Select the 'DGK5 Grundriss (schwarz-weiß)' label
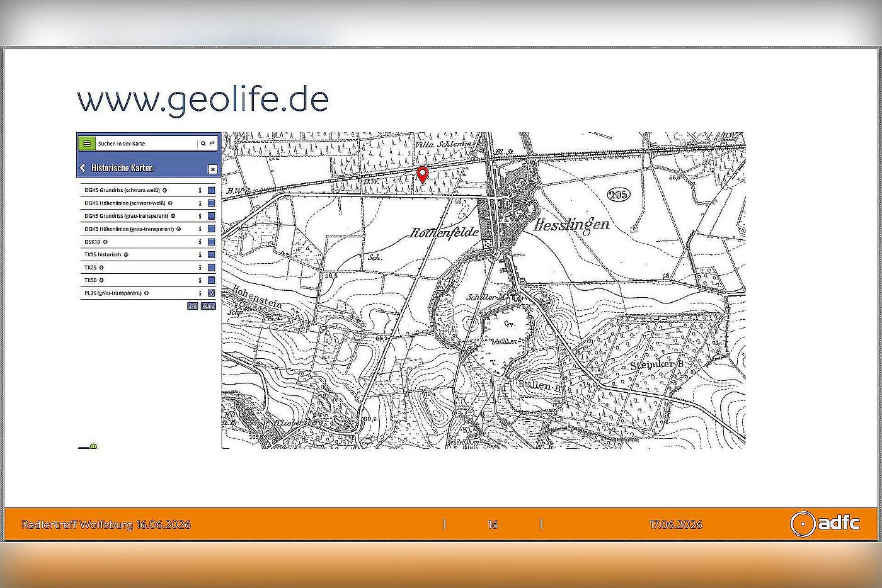882x588 pixels. point(122,190)
